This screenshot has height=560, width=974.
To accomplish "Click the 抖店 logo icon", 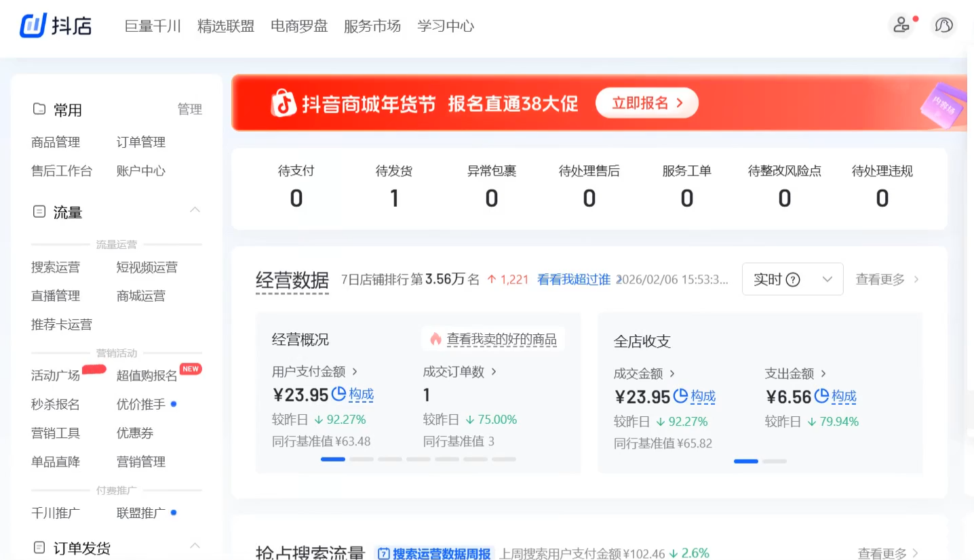I will (34, 25).
